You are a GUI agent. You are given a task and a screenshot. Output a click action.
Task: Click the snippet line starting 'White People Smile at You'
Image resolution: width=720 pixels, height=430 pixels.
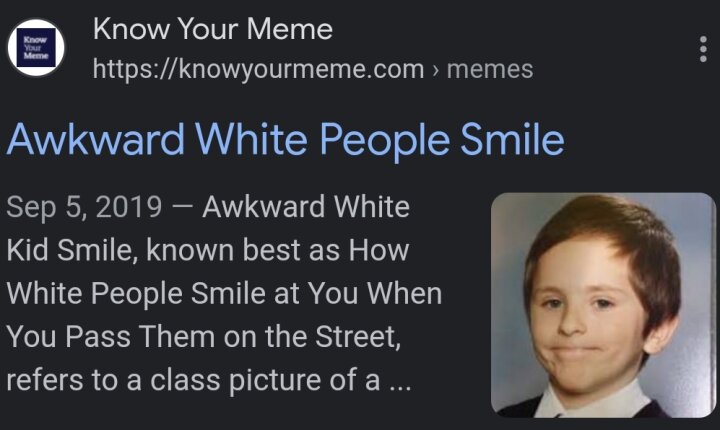(x=224, y=294)
